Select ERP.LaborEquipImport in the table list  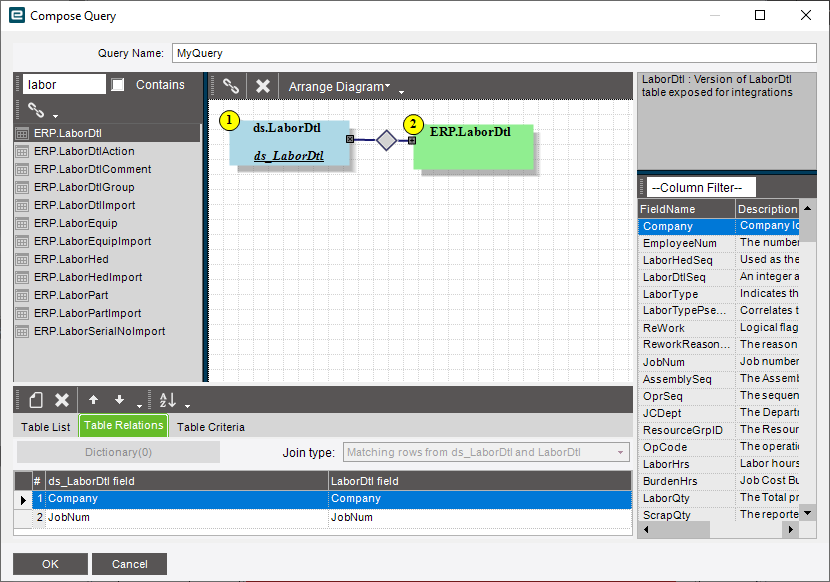[x=107, y=241]
